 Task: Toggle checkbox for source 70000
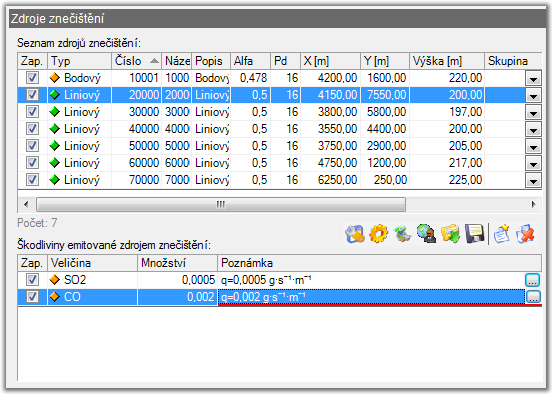point(32,180)
